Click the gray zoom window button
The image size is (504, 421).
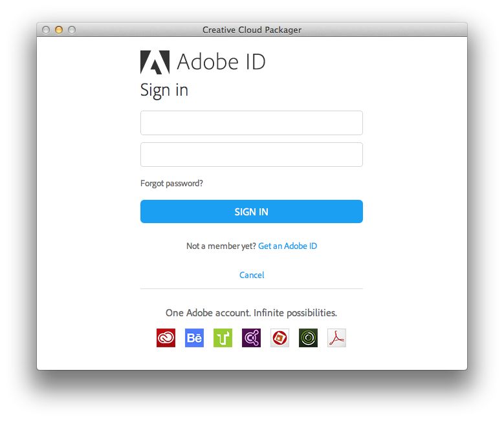pos(72,30)
